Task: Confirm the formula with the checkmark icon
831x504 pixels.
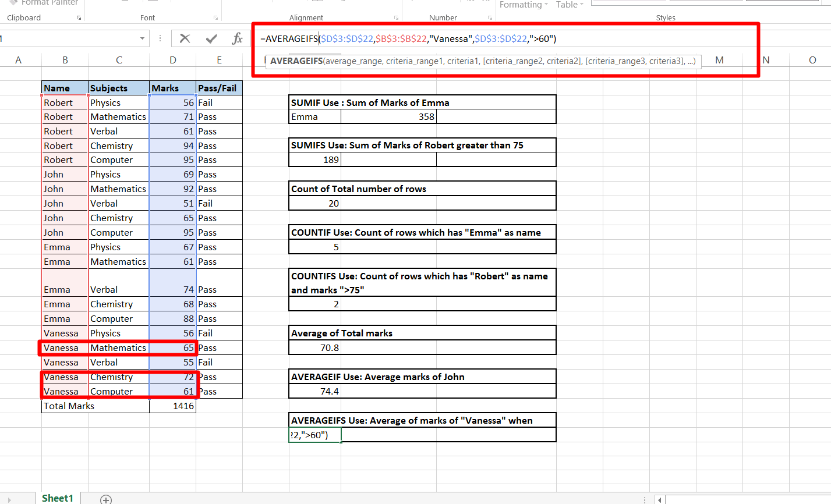Action: pyautogui.click(x=211, y=39)
